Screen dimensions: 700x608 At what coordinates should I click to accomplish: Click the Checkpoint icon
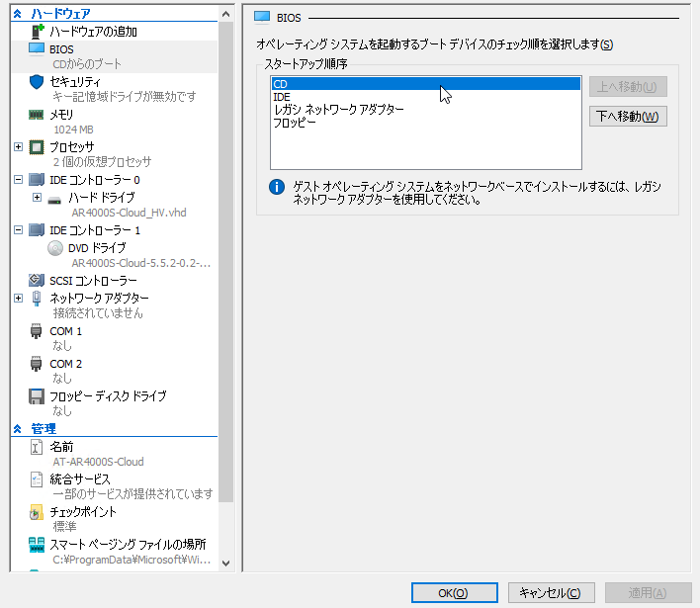[x=37, y=512]
